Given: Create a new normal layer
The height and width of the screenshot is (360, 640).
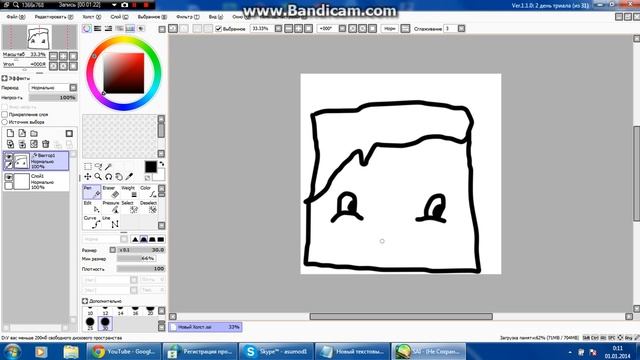Looking at the screenshot, I should pos(10,133).
